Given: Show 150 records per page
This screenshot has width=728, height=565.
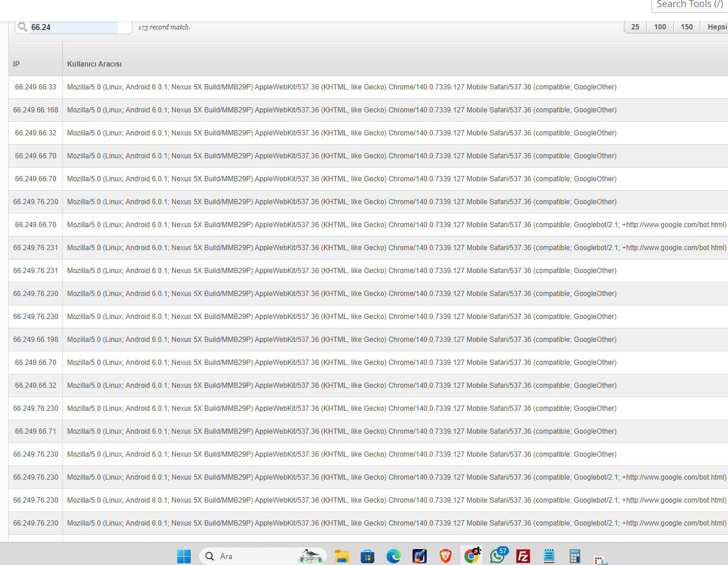Looking at the screenshot, I should coord(686,27).
